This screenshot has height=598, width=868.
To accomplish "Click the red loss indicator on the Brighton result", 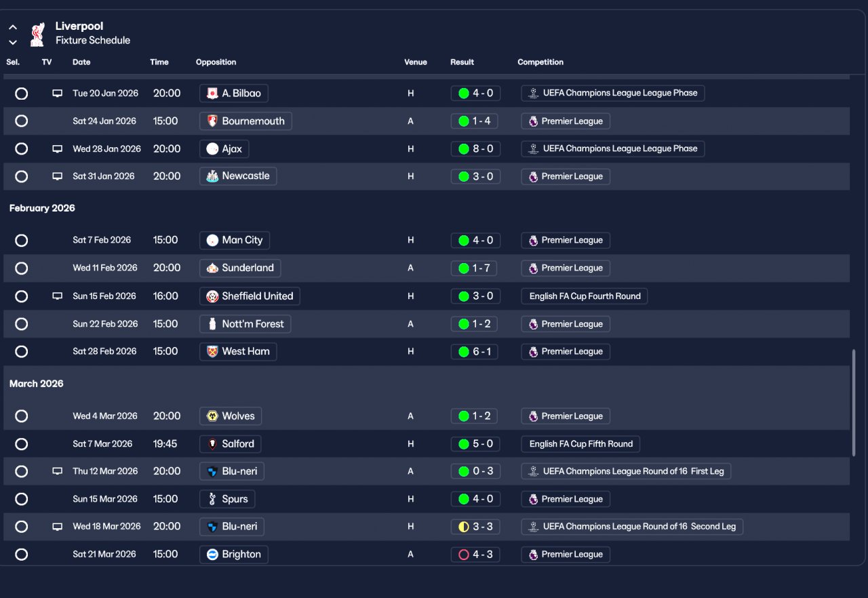I will coord(464,555).
